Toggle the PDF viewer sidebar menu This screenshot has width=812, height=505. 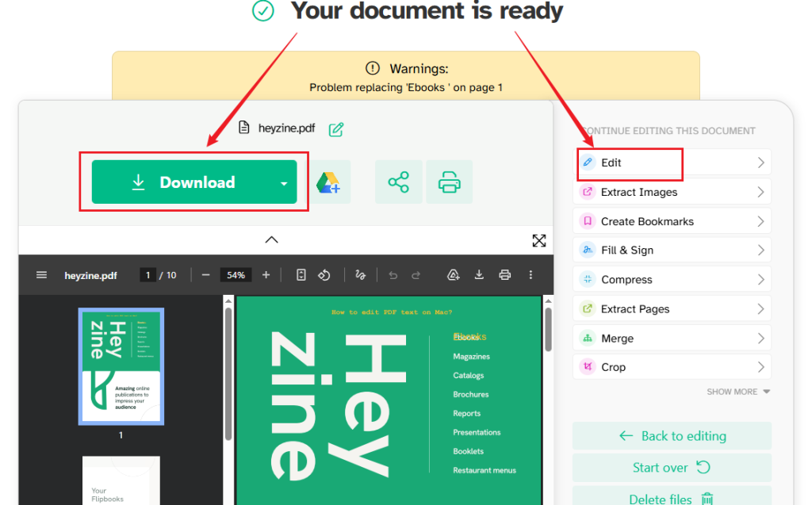(x=41, y=275)
